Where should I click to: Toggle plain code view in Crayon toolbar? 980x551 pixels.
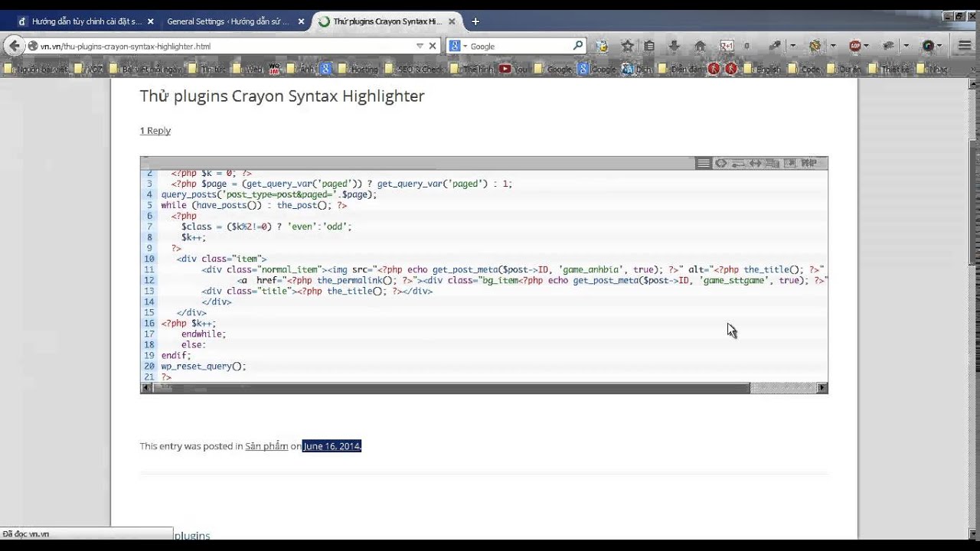click(720, 163)
